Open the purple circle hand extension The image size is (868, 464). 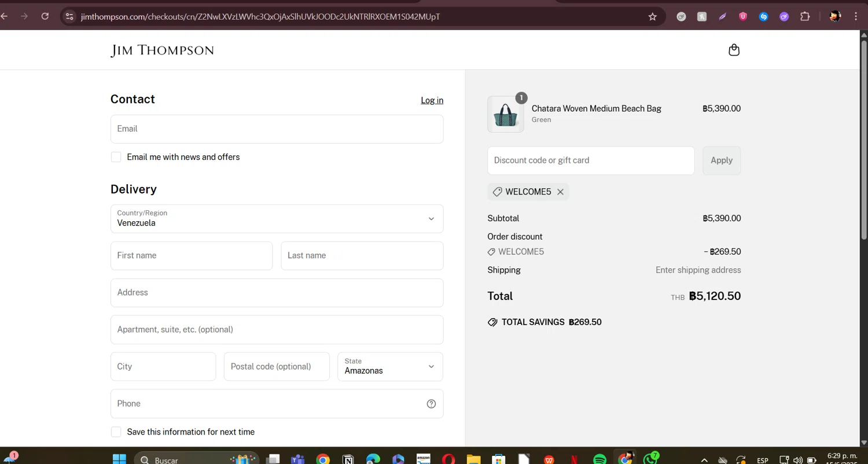784,17
